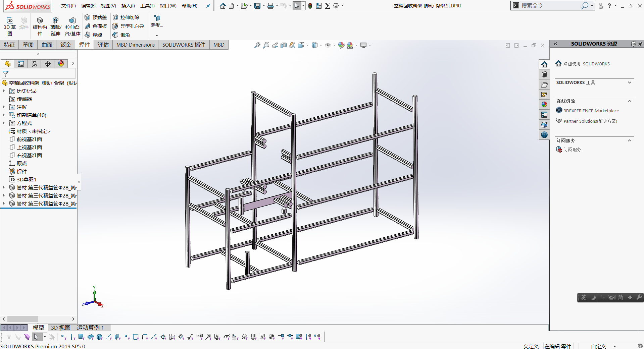
Task: Pin the SOLIDWORKS 资源 task pane
Action: pos(640,44)
